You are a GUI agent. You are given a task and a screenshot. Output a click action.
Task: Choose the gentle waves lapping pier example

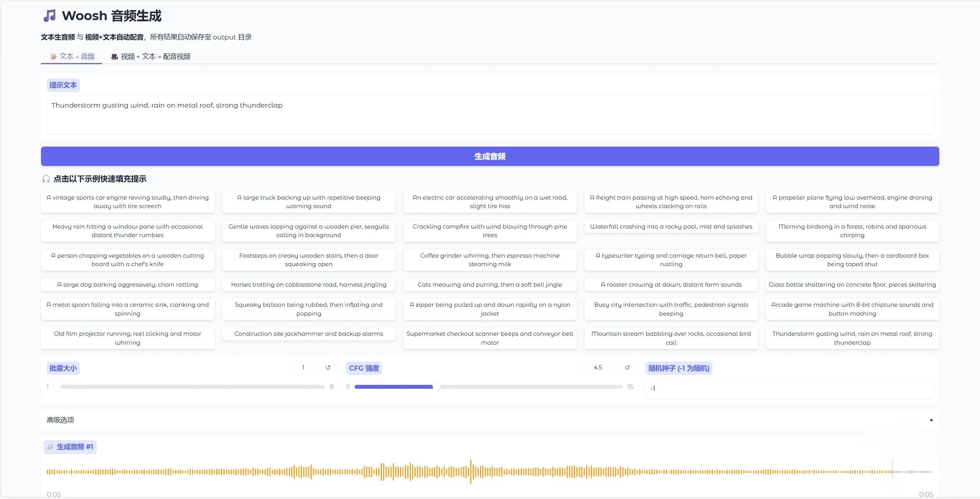coord(309,231)
